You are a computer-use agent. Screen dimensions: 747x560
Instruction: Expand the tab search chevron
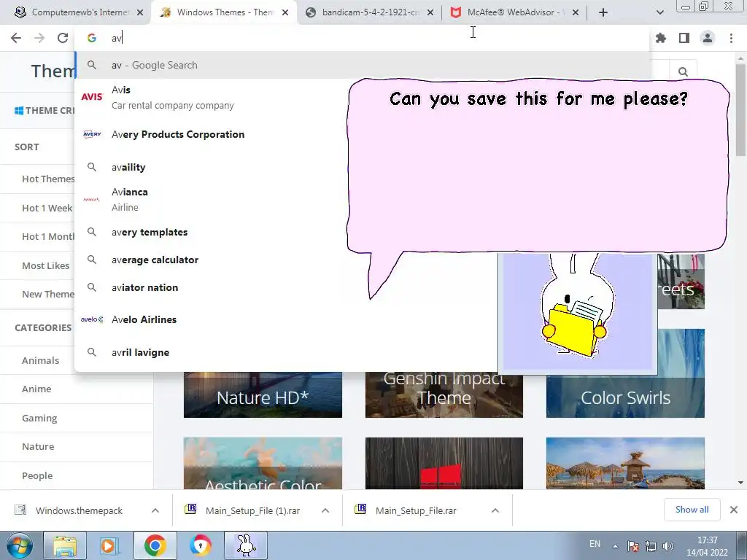coord(659,12)
